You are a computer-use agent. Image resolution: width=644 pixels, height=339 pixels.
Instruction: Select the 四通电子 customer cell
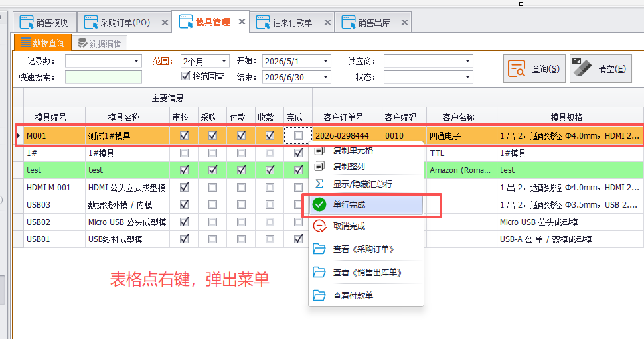(x=461, y=135)
